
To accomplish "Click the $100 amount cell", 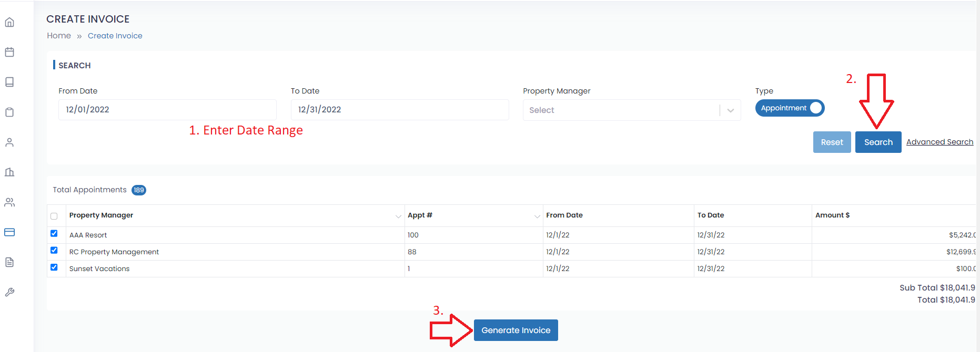I will [894, 268].
